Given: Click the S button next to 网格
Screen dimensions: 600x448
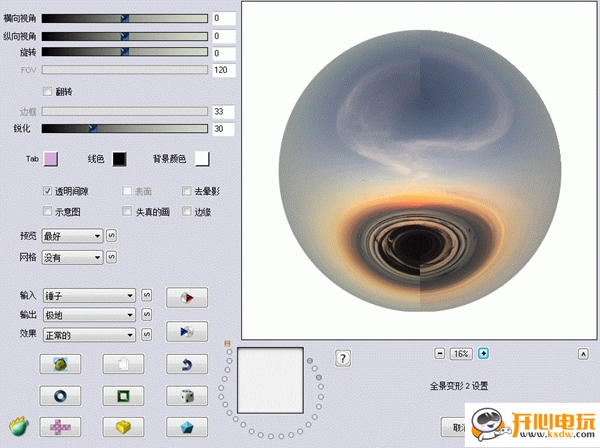Looking at the screenshot, I should (x=111, y=257).
